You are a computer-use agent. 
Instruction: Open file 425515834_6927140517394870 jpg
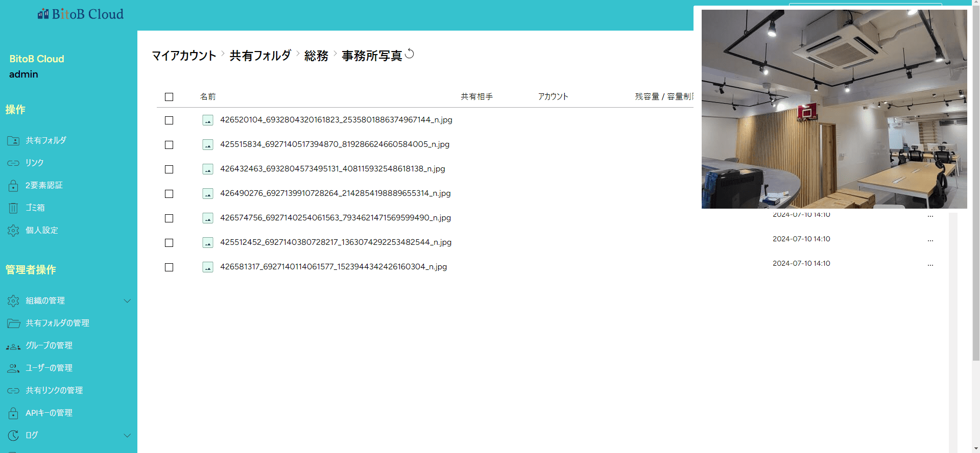pos(334,144)
